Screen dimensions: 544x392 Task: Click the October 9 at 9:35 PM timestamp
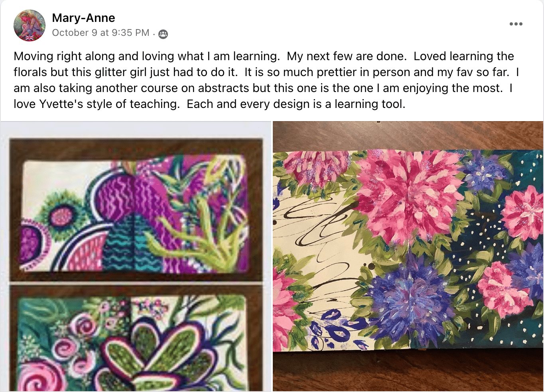tap(101, 33)
